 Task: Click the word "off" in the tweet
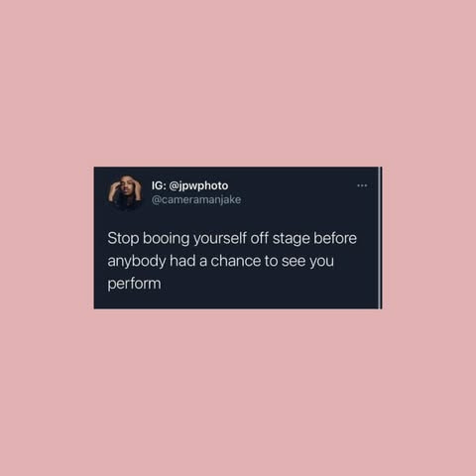point(260,238)
